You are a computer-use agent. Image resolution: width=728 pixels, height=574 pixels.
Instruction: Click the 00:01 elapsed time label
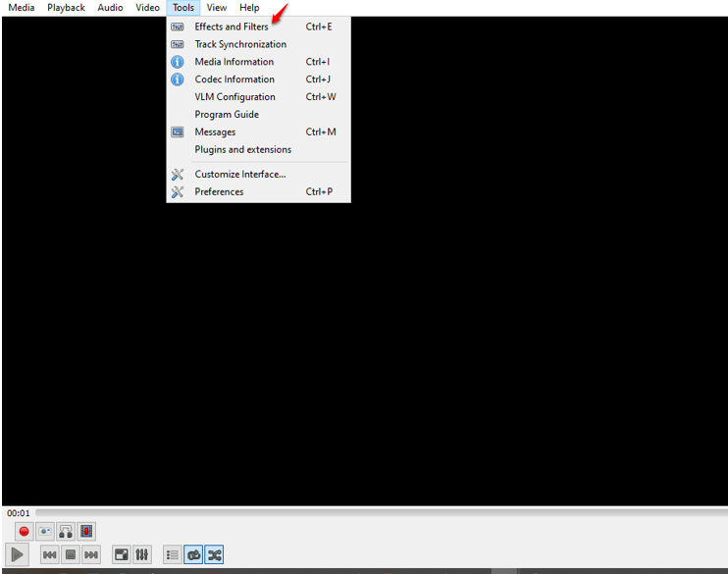(x=18, y=513)
